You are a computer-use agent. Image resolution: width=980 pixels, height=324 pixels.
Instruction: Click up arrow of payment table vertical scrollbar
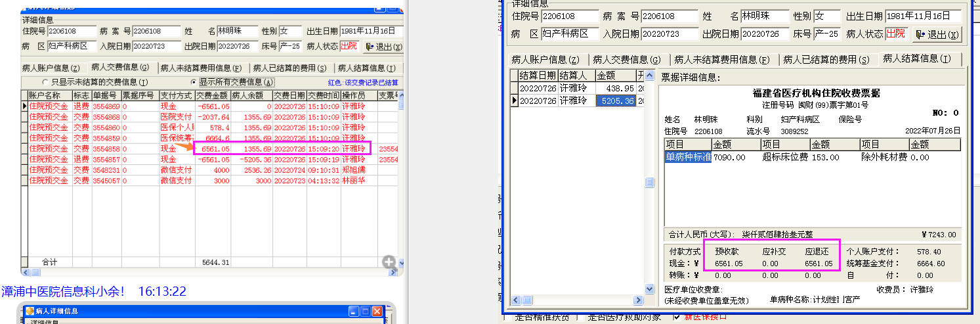[400, 95]
